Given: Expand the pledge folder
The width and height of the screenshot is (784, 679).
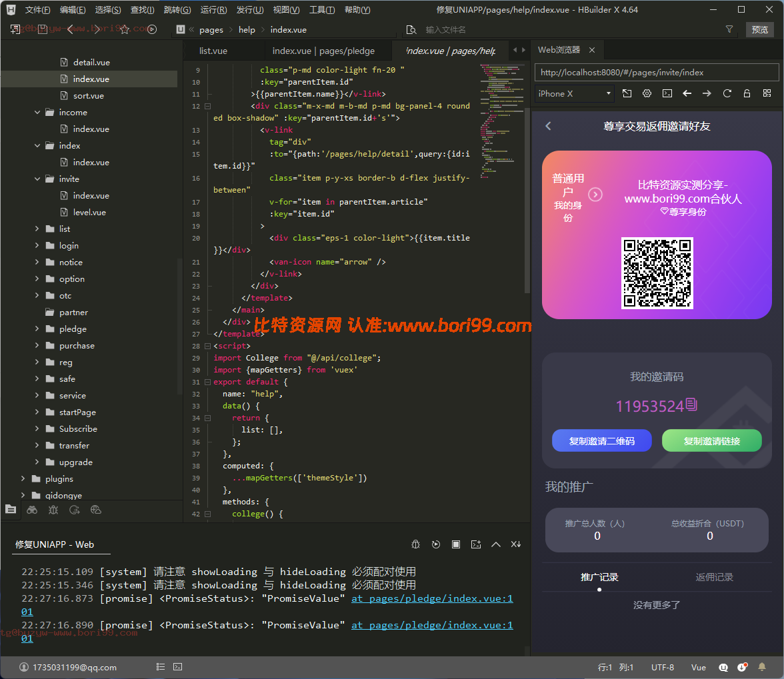Looking at the screenshot, I should pos(37,329).
